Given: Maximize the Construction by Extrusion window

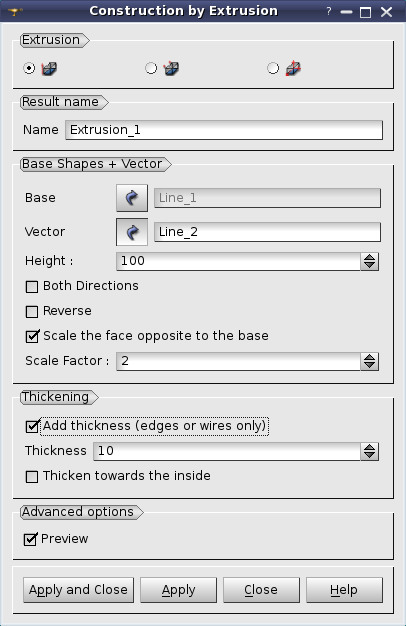Looking at the screenshot, I should pyautogui.click(x=365, y=12).
